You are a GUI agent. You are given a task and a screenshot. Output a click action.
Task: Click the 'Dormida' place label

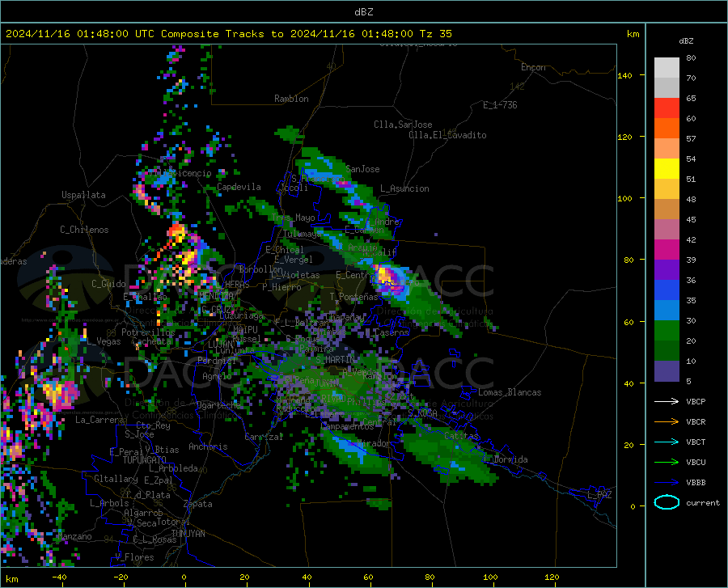pos(510,459)
